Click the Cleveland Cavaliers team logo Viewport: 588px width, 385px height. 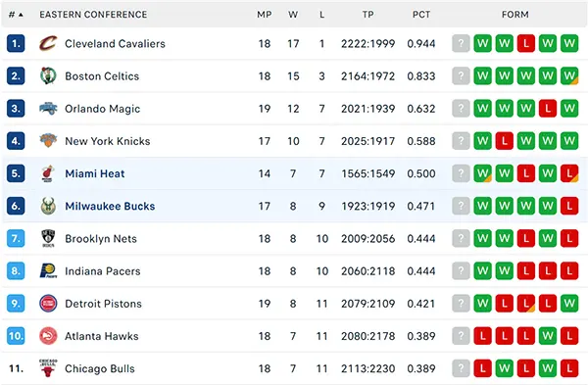click(48, 43)
